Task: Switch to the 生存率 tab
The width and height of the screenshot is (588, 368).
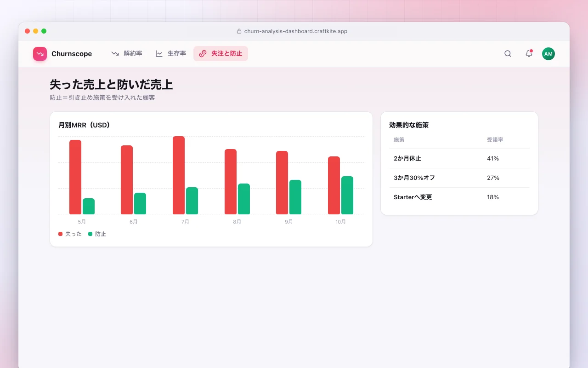Action: 171,54
